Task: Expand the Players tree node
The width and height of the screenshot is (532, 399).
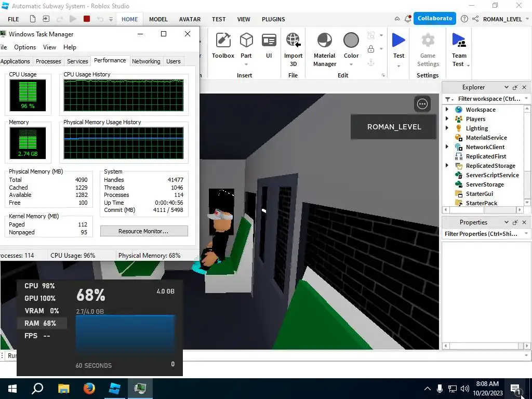Action: click(x=447, y=119)
